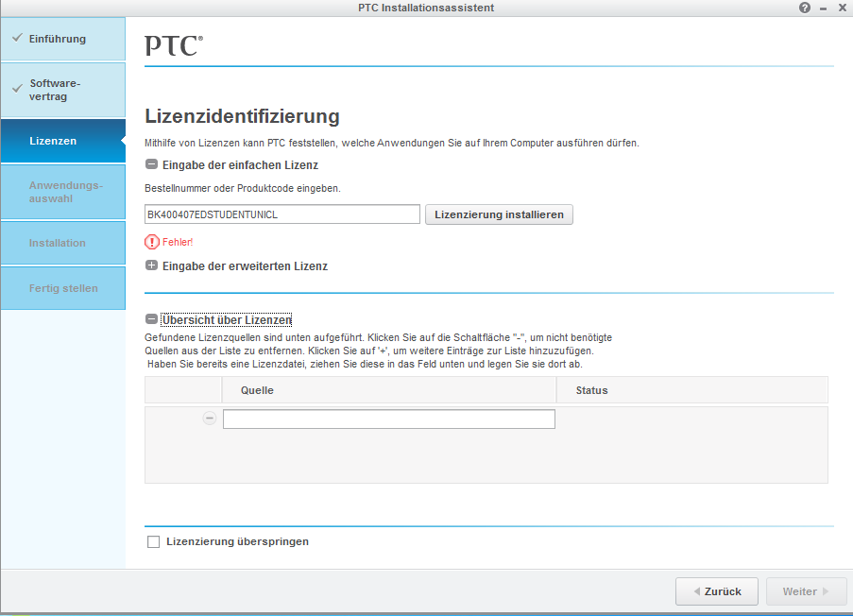Go back with Zurück button
The image size is (853, 616).
[717, 591]
